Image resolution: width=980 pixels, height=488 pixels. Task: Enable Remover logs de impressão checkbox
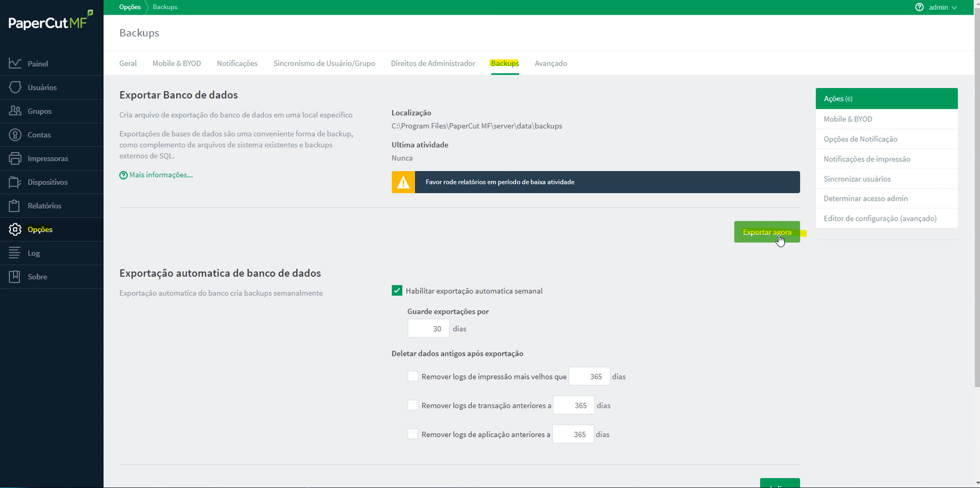412,376
